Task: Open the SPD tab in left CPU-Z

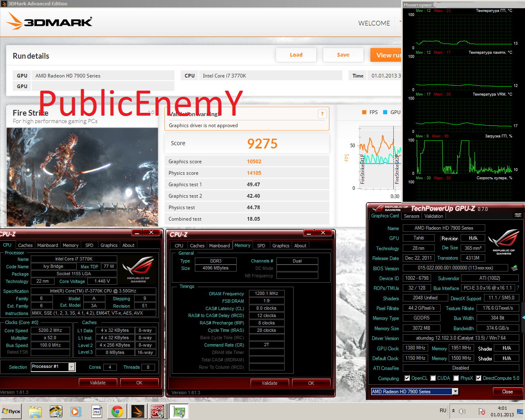Action: (x=89, y=245)
